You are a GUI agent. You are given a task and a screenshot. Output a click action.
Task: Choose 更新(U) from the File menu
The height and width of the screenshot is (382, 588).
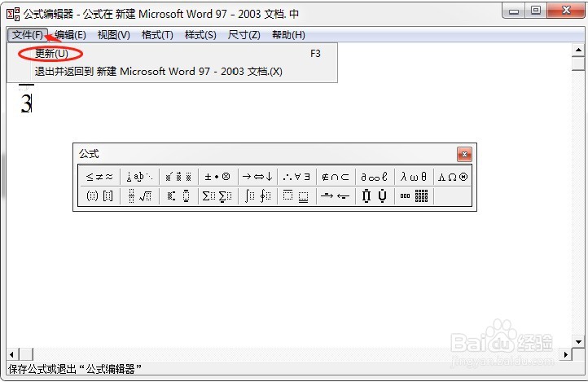[x=172, y=54]
